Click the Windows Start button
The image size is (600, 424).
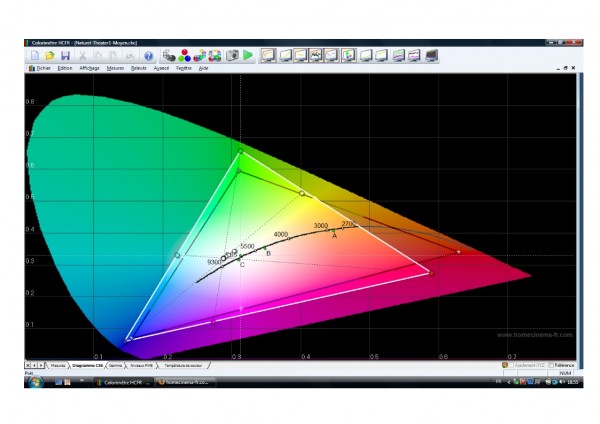tap(33, 382)
